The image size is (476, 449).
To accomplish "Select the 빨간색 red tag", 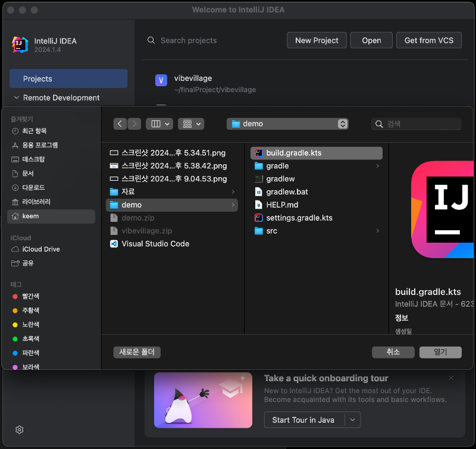I will tap(51, 296).
